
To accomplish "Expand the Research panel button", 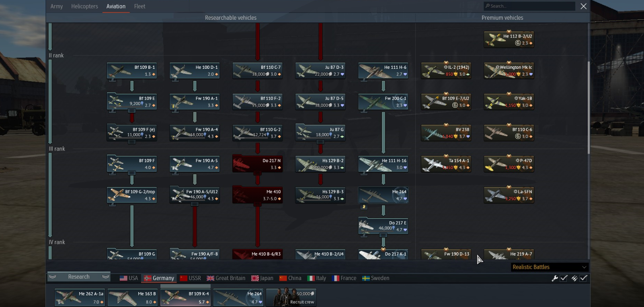I will click(x=79, y=277).
